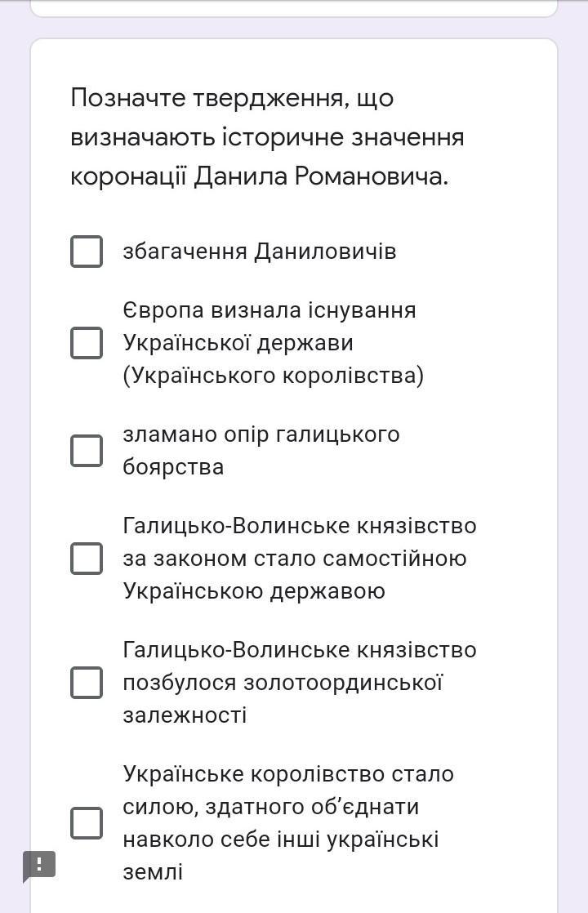This screenshot has width=588, height=913.
Task: Click the text 'силою, здатного об'єднати'
Action: click(x=271, y=807)
